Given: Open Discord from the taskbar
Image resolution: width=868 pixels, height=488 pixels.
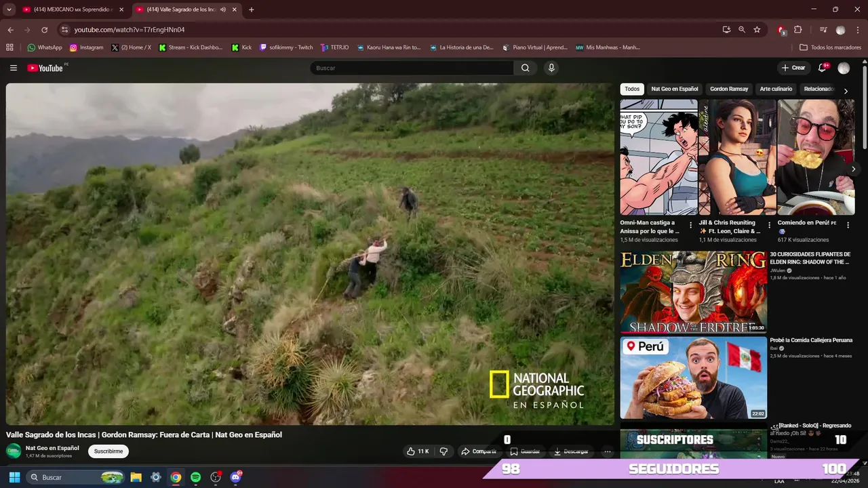Looking at the screenshot, I should (236, 477).
